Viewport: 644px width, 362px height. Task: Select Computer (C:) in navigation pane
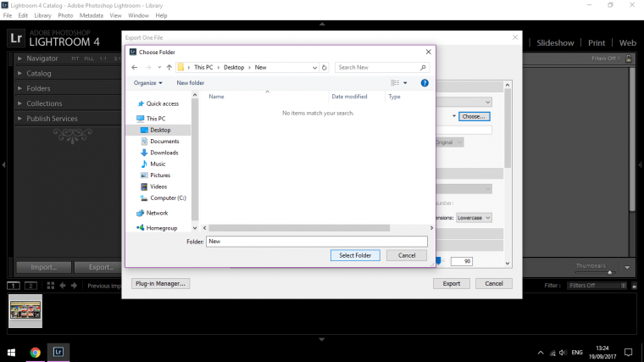click(164, 198)
